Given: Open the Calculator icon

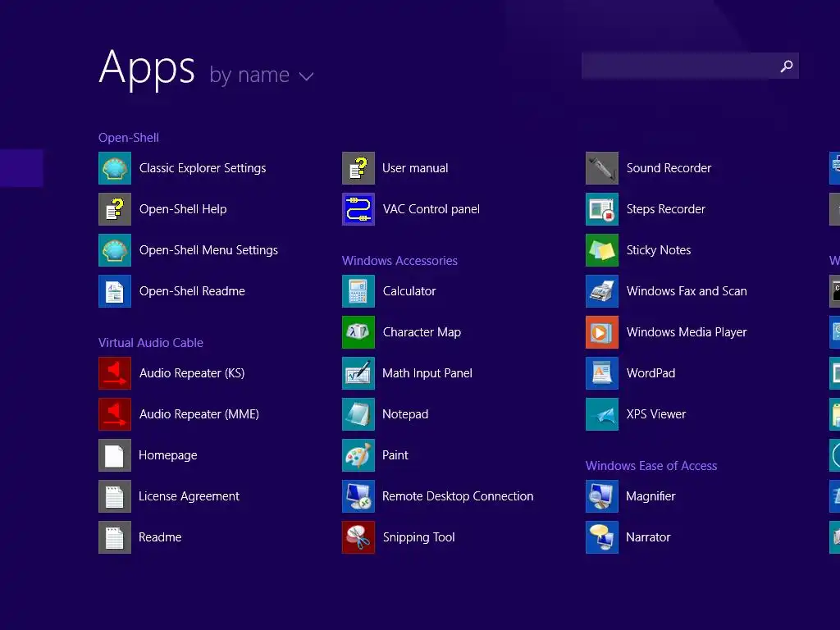Looking at the screenshot, I should [x=358, y=291].
